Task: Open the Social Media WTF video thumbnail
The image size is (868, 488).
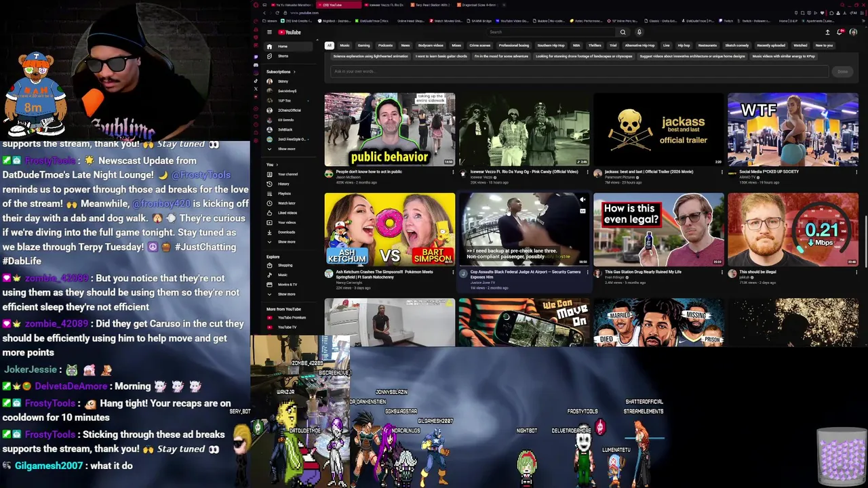Action: pos(793,129)
